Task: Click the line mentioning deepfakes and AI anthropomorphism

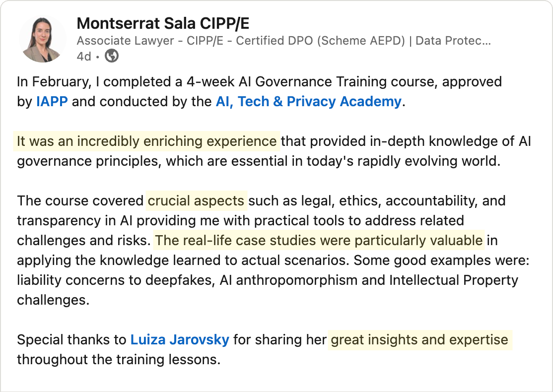Action: [x=268, y=280]
